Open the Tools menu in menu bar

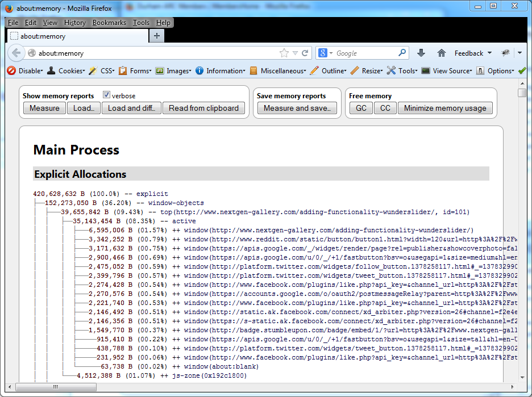coord(141,22)
